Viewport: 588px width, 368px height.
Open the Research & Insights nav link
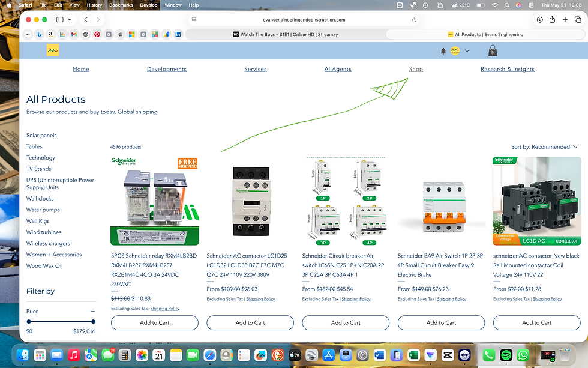point(508,69)
